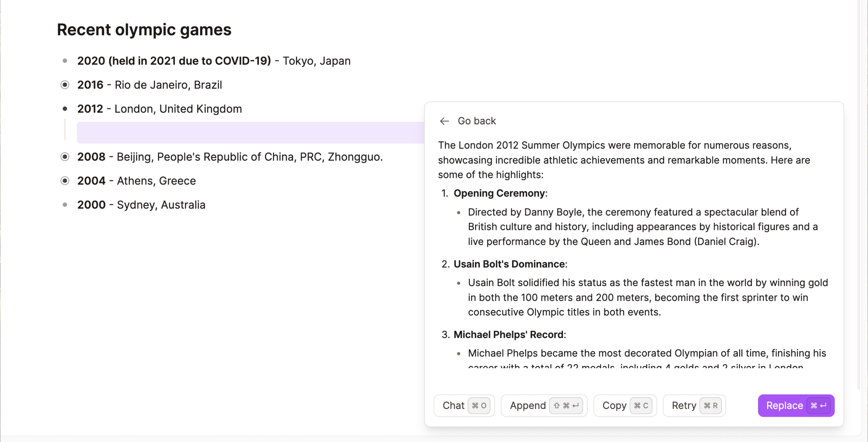Expand the collapsed 2004 Athens bullet
The image size is (868, 442).
[65, 181]
